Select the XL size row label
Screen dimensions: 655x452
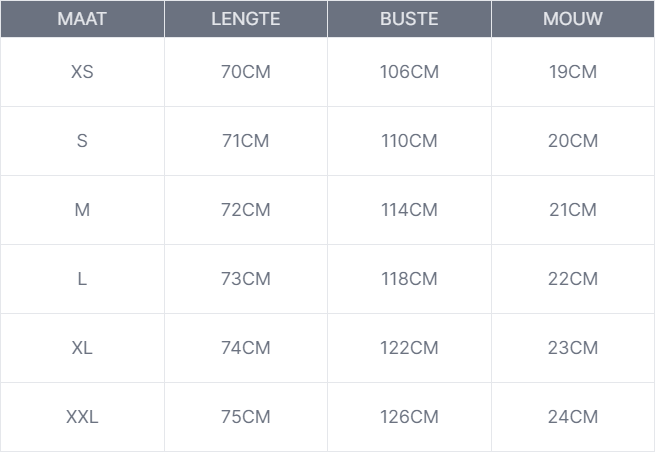pyautogui.click(x=82, y=348)
